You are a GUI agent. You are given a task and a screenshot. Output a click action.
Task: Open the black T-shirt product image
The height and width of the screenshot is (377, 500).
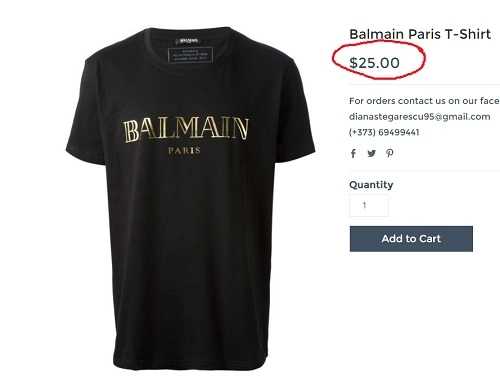pos(190,199)
